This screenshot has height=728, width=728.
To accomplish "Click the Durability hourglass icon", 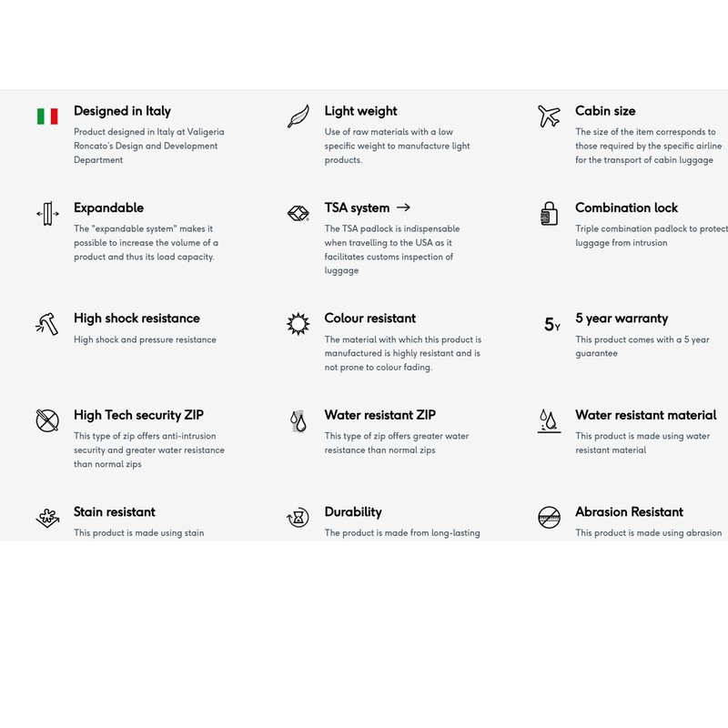I will [298, 518].
